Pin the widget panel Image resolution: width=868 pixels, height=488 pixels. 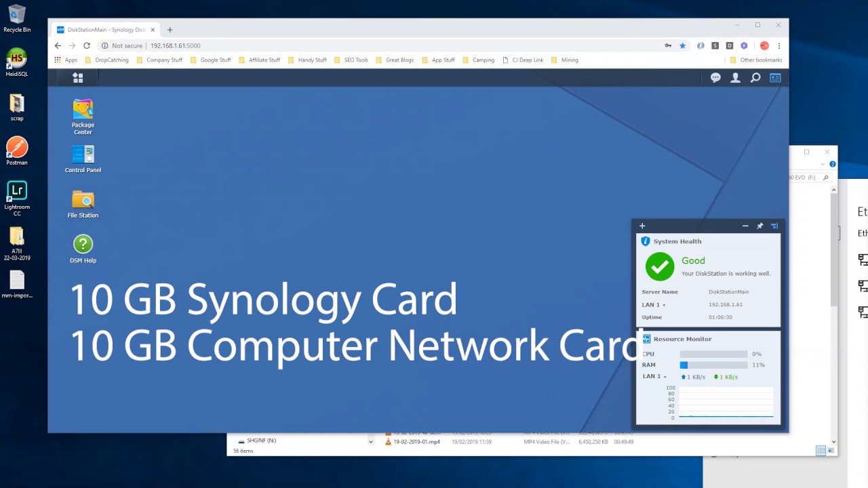click(759, 226)
